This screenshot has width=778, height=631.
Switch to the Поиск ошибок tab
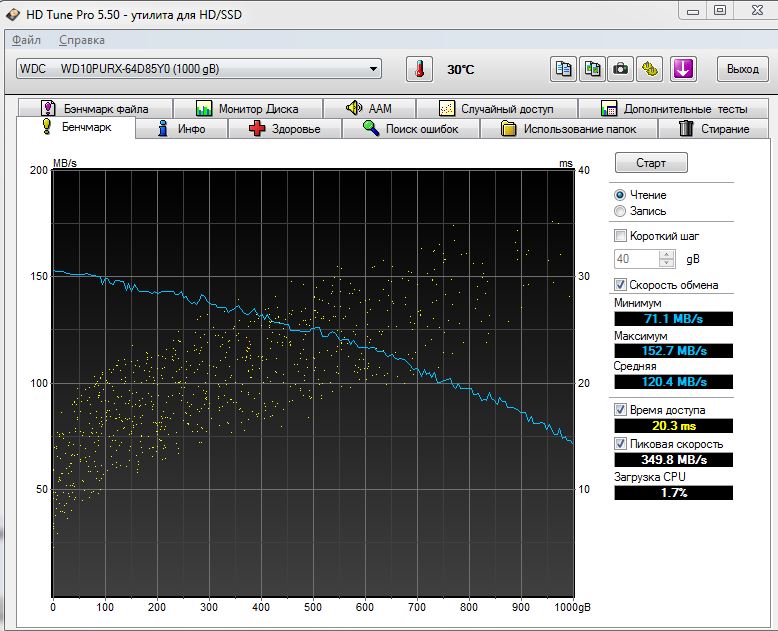[411, 129]
